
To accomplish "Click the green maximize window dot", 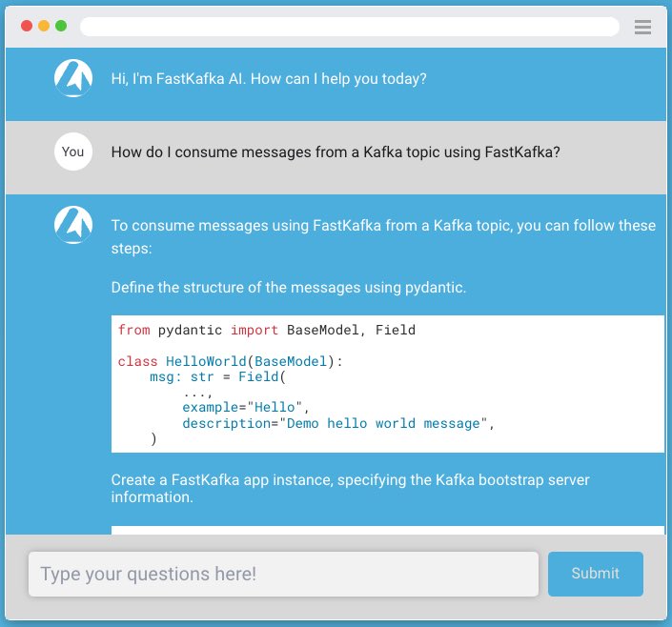I will (61, 26).
